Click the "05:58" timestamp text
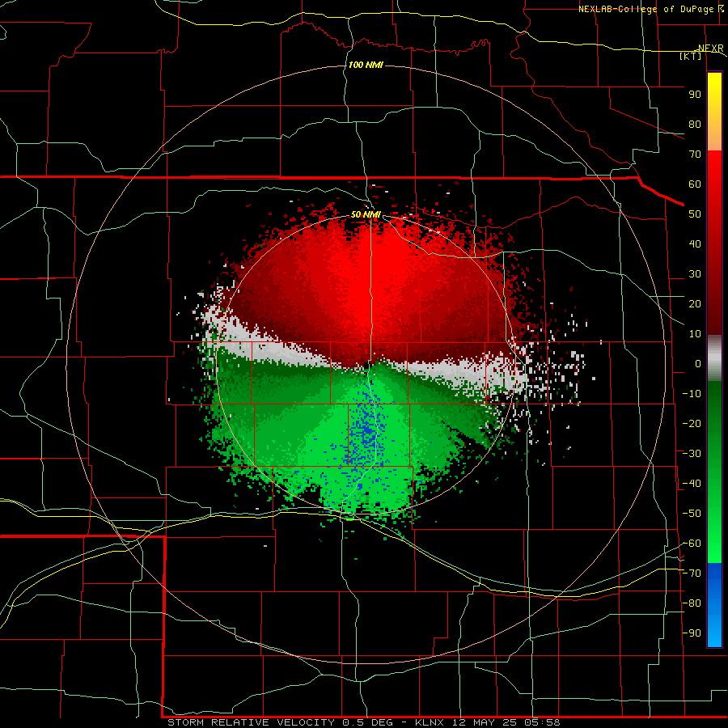 [542, 722]
